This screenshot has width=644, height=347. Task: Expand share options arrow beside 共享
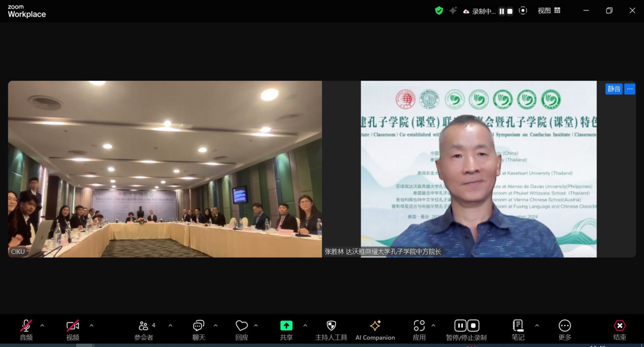pos(305,326)
